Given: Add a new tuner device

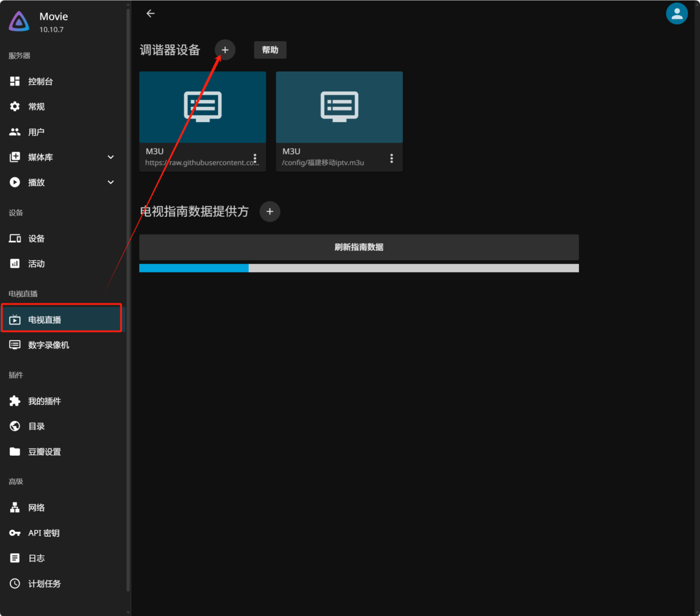Looking at the screenshot, I should click(x=225, y=50).
